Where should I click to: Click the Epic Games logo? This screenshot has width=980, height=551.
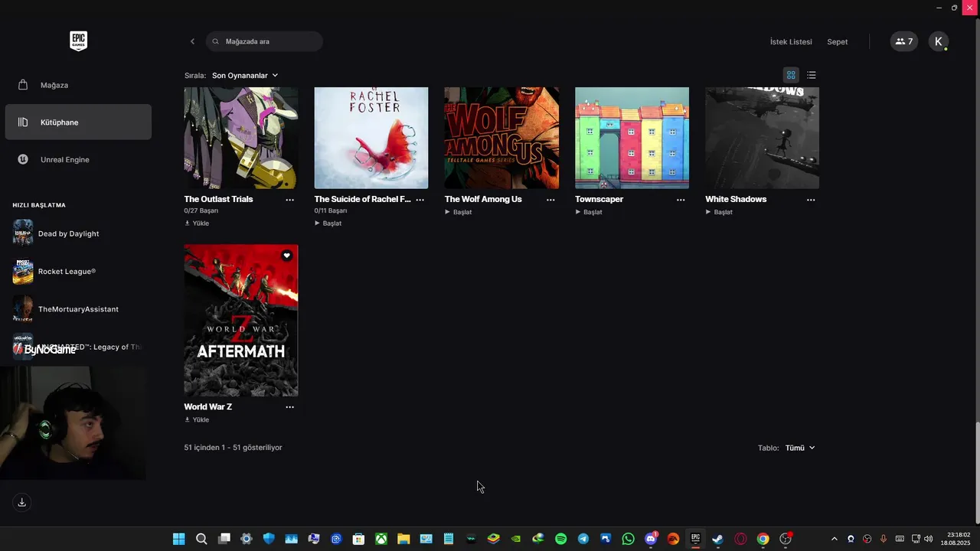pos(78,41)
